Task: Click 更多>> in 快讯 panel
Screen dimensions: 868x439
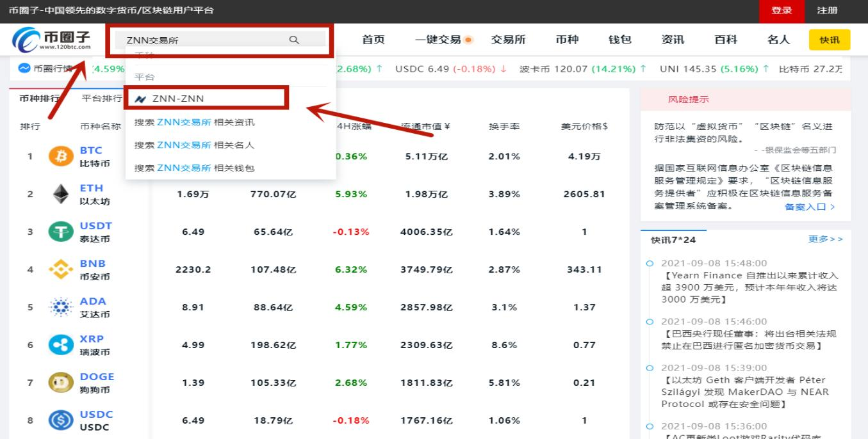Action: tap(826, 239)
